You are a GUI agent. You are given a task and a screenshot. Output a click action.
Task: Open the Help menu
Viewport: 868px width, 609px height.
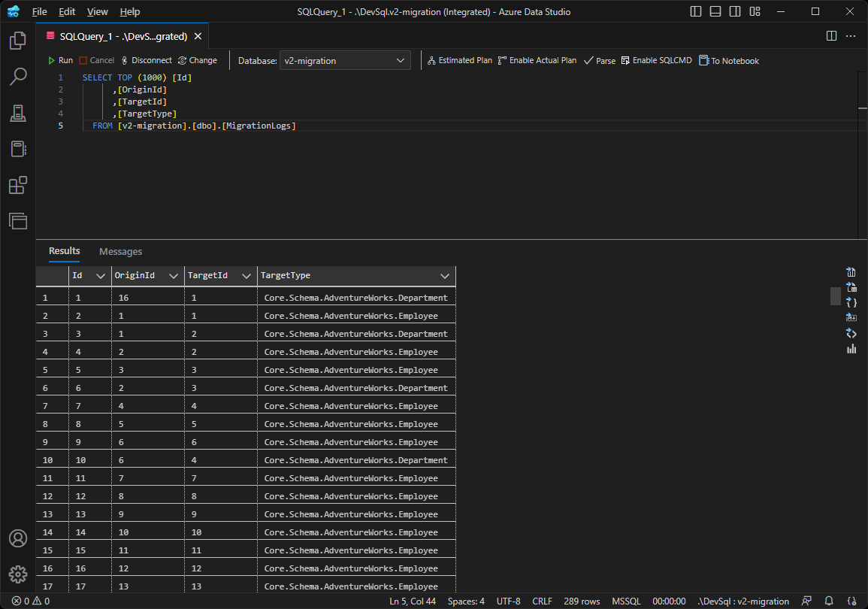[130, 11]
